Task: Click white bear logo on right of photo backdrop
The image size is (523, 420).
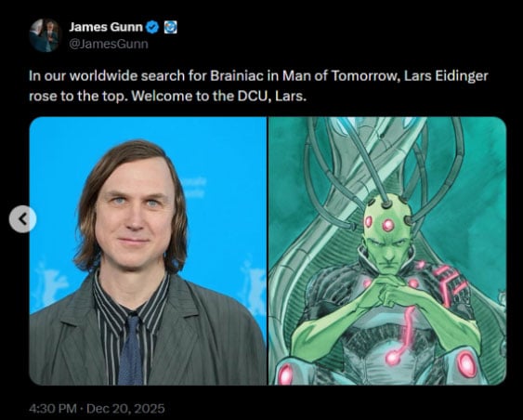Action: point(252,287)
